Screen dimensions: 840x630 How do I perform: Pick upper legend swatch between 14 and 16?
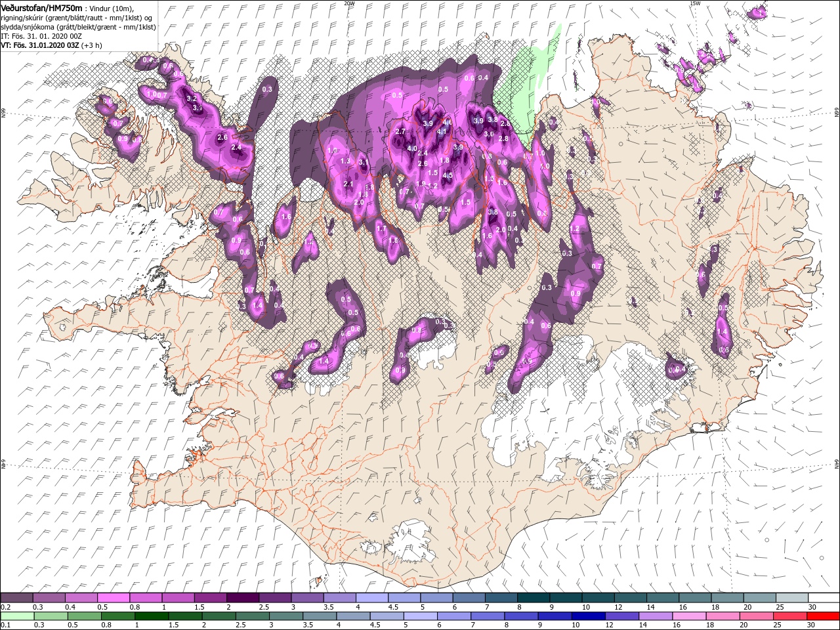click(662, 598)
